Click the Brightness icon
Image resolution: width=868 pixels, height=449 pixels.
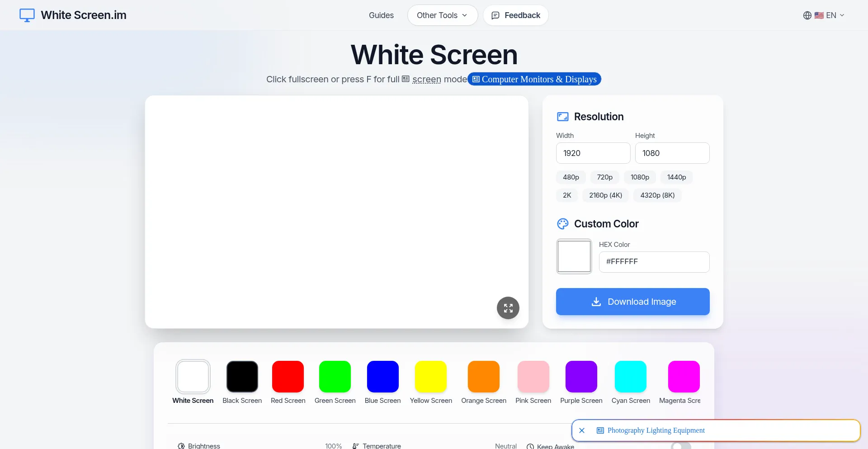click(x=181, y=446)
